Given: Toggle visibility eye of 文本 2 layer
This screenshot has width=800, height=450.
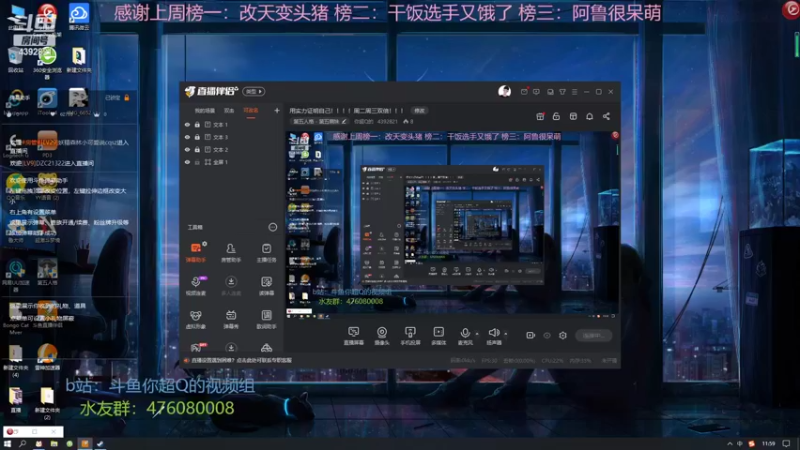Looking at the screenshot, I should (x=187, y=149).
